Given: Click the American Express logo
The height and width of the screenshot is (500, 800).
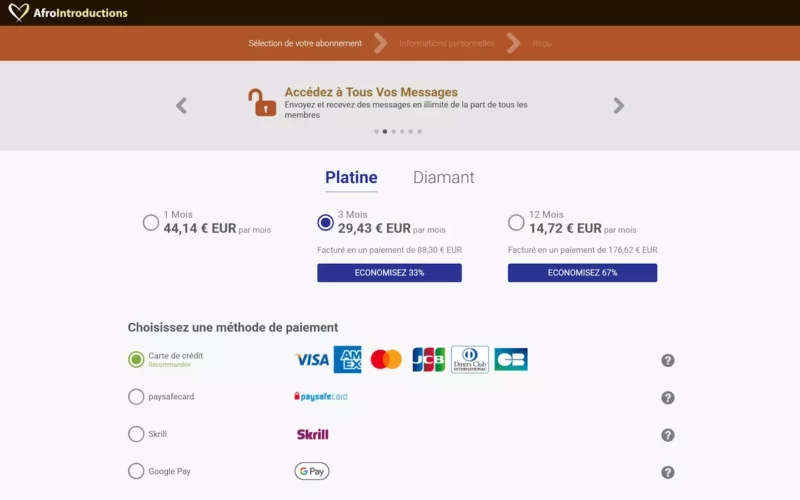Looking at the screenshot, I should pos(347,360).
